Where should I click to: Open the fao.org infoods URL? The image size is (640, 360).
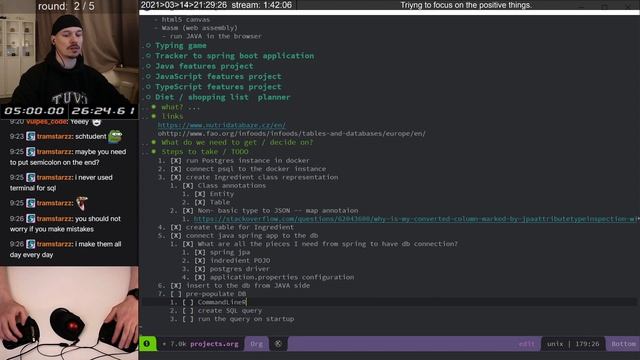tap(291, 133)
